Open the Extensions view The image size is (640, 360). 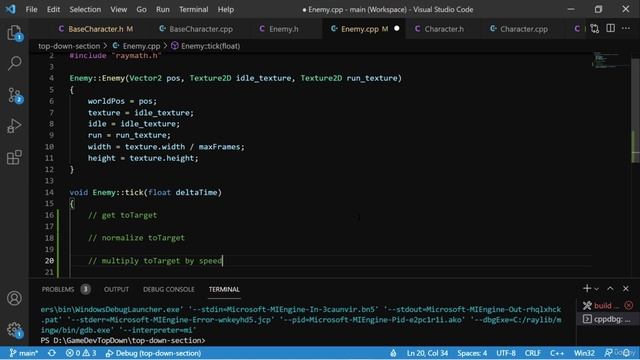pos(14,157)
